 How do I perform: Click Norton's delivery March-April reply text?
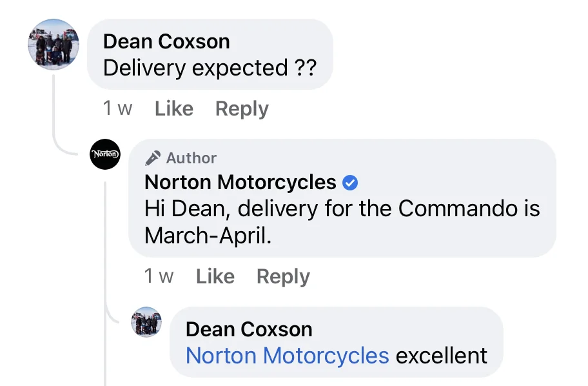[x=342, y=222]
